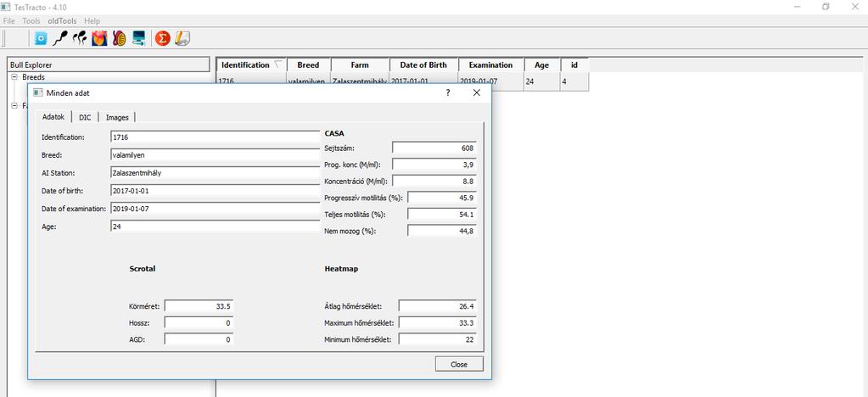Click the Age column header
This screenshot has height=397, width=868.
click(x=542, y=64)
